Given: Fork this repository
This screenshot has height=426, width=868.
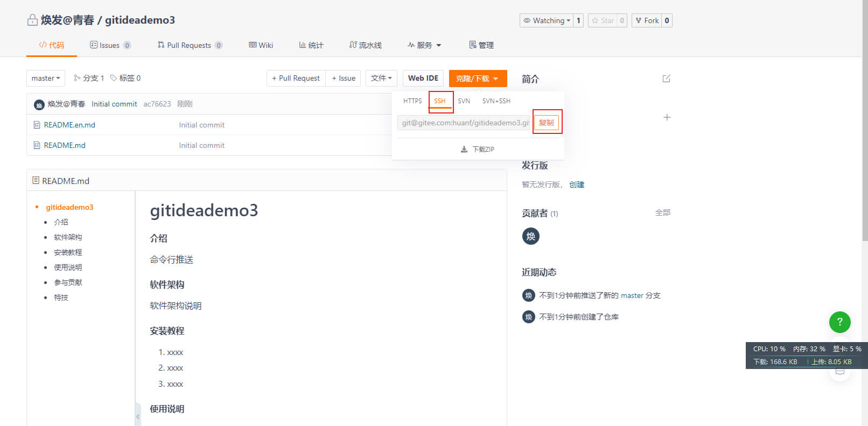Looking at the screenshot, I should point(647,20).
